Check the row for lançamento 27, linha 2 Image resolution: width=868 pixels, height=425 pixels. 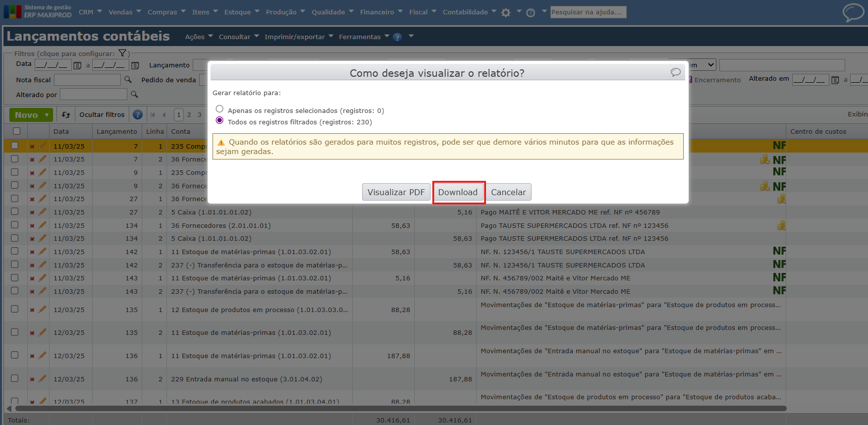coord(15,212)
